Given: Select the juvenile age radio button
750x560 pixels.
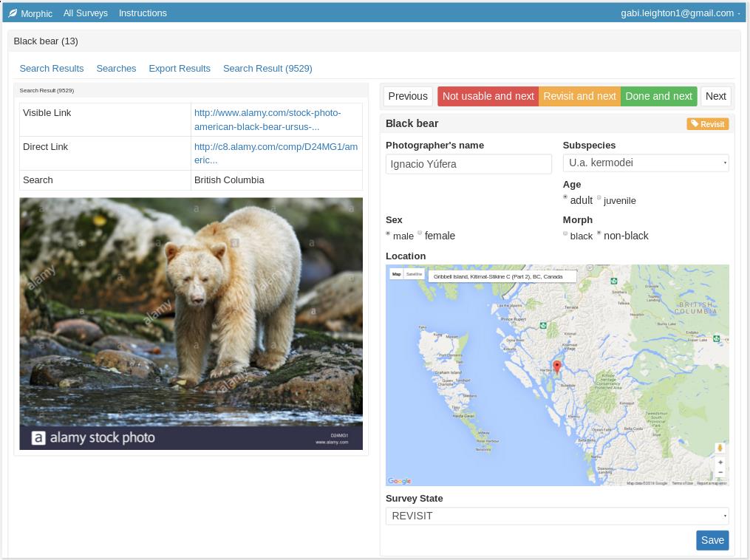Looking at the screenshot, I should pos(599,198).
